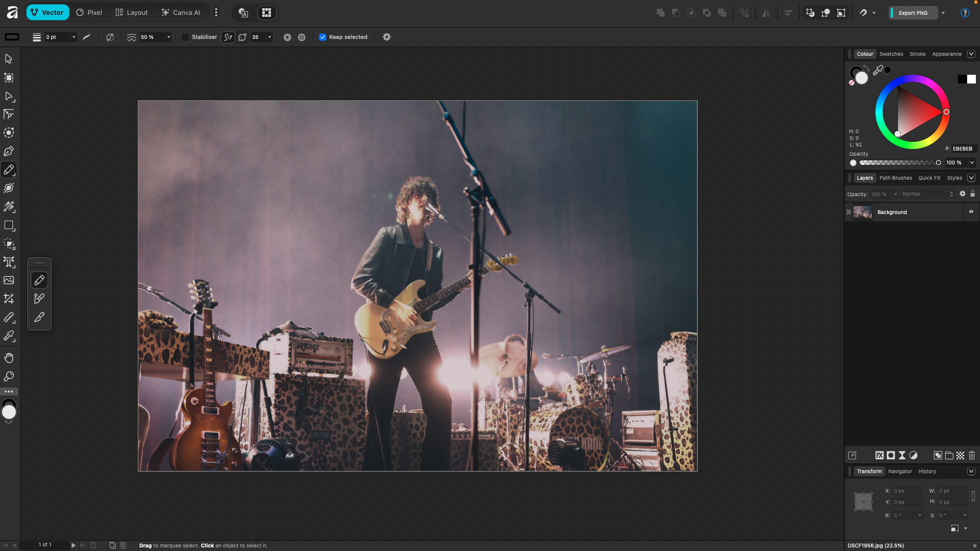Image resolution: width=980 pixels, height=551 pixels.
Task: Click the white swatch in Colour panel
Action: coord(971,79)
